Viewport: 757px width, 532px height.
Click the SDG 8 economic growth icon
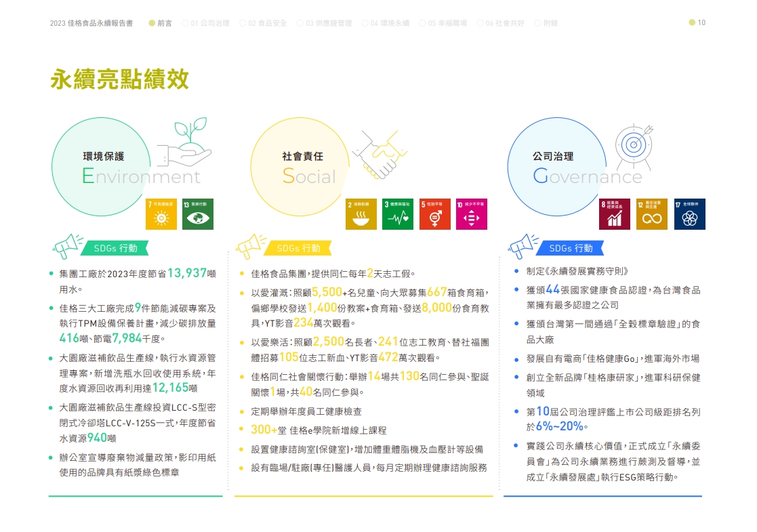[615, 214]
